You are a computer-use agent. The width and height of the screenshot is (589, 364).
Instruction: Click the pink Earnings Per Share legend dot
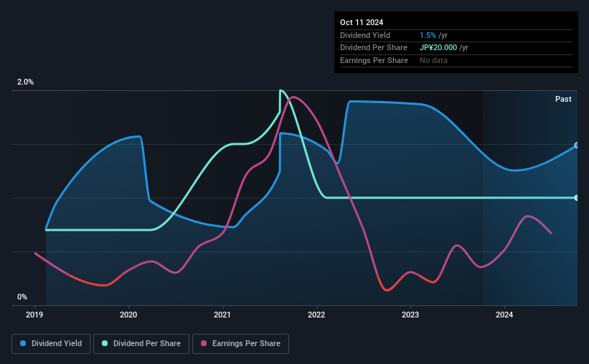[204, 343]
